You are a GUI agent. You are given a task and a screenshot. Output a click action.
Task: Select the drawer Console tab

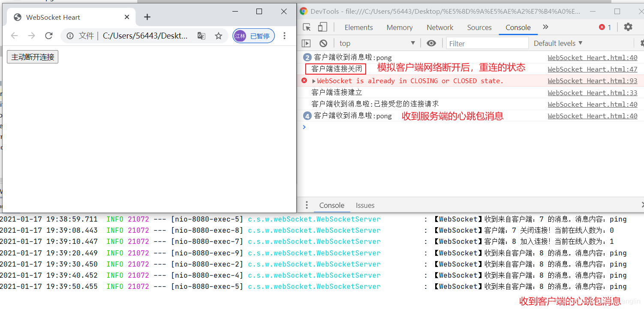[331, 205]
